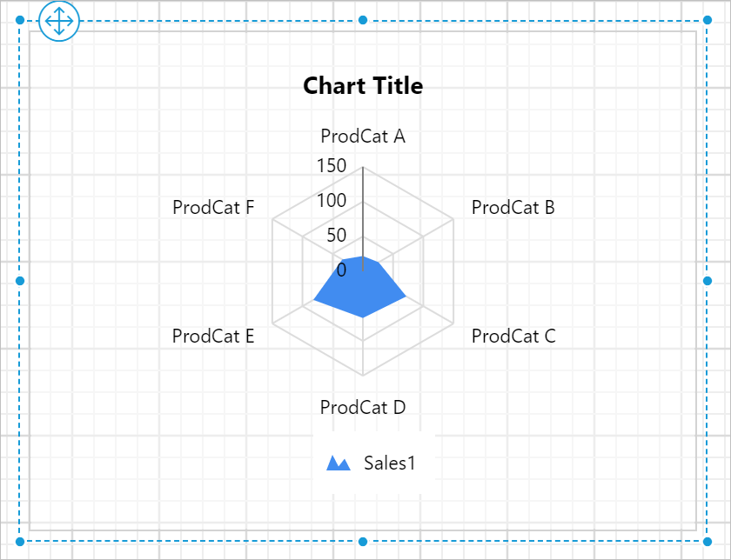
Task: Click the top selection handle dot
Action: [x=362, y=18]
